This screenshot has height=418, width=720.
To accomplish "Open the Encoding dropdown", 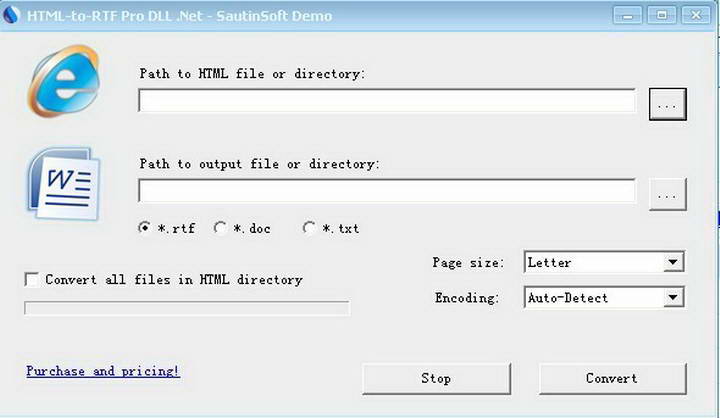I will point(673,297).
